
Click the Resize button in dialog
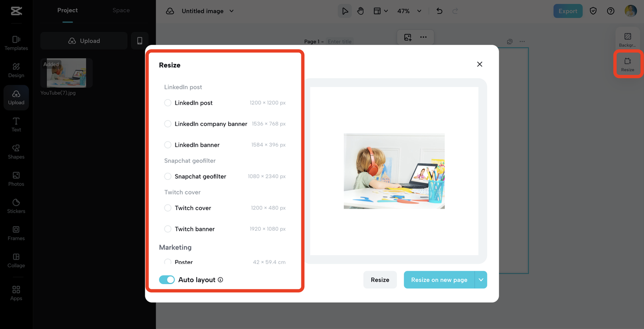[x=380, y=280]
